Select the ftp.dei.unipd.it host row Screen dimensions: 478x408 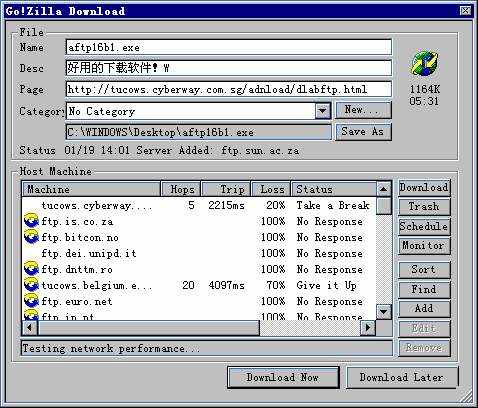tap(199, 253)
